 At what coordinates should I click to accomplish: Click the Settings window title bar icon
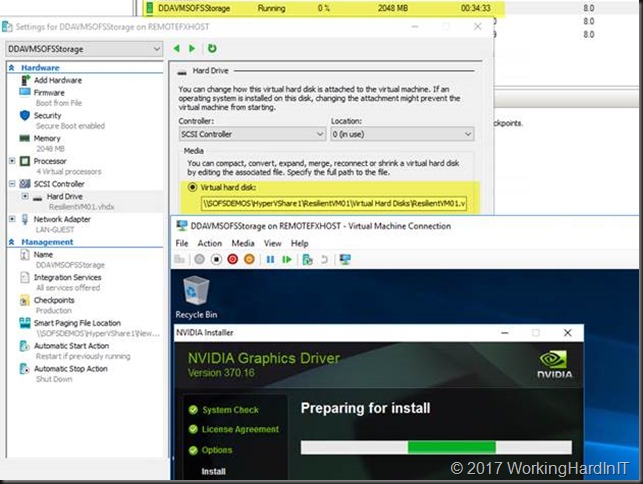tap(7, 27)
